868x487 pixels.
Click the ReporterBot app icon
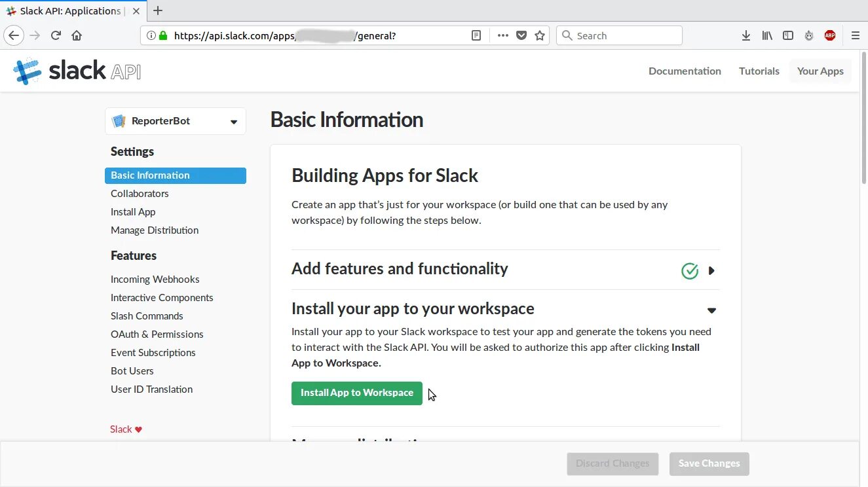pos(119,121)
